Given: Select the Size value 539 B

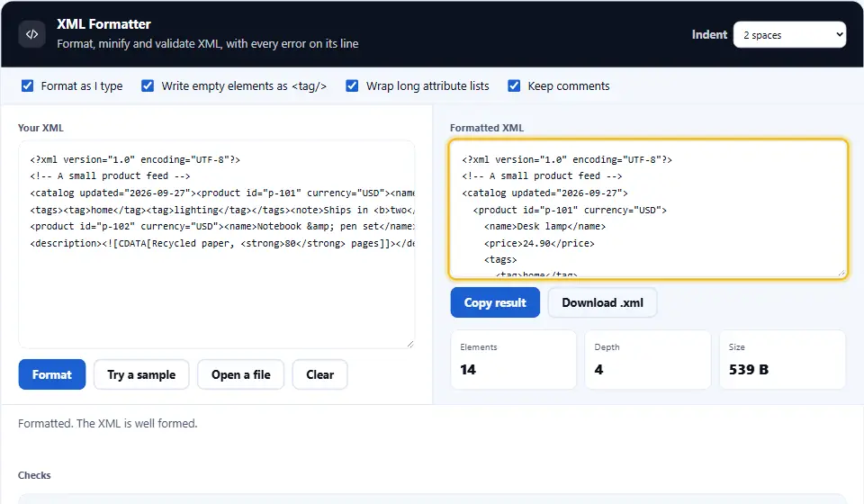Looking at the screenshot, I should [x=749, y=370].
